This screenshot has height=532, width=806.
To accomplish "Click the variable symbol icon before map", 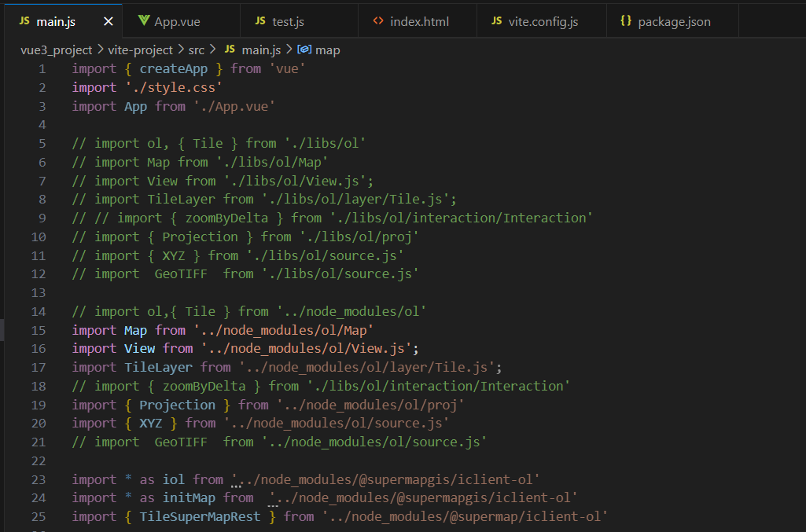I will [x=304, y=50].
